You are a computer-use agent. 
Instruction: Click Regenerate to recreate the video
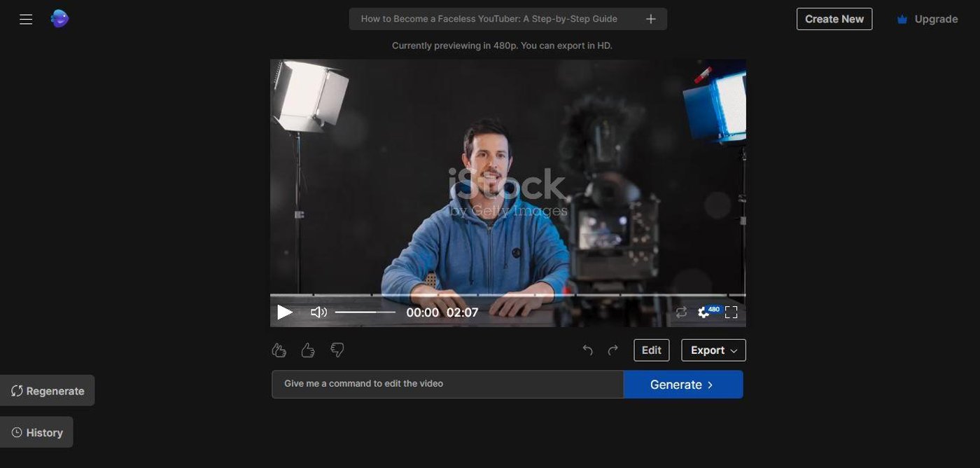click(47, 390)
